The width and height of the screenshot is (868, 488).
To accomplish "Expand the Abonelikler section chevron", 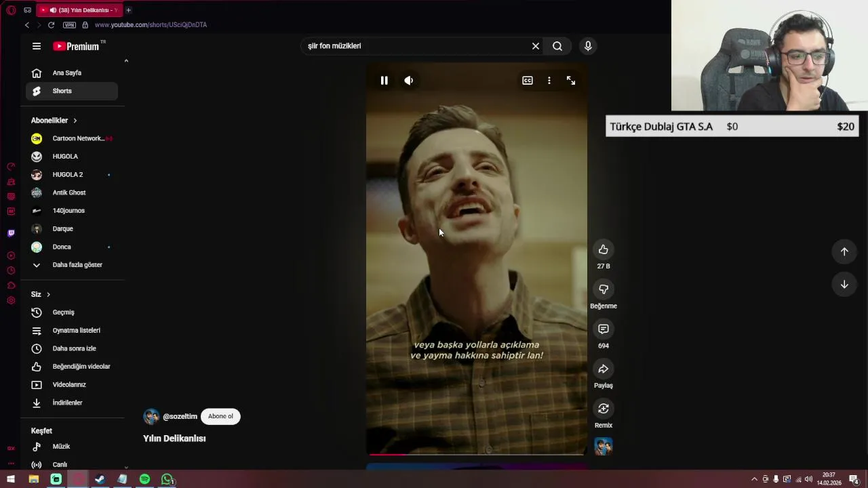I will [75, 121].
